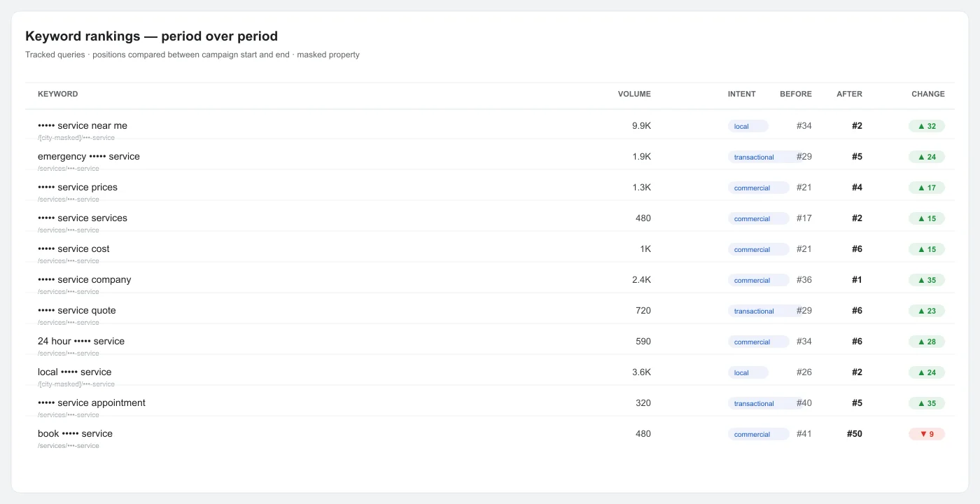Screen dimensions: 980x504
Task: Click the 1.9K volume value
Action: 641,157
